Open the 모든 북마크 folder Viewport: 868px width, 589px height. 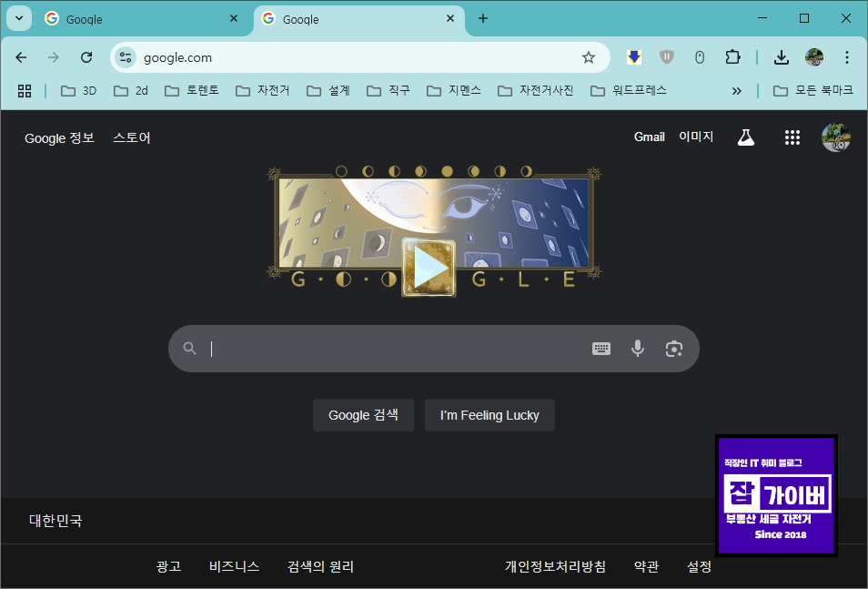click(x=812, y=90)
